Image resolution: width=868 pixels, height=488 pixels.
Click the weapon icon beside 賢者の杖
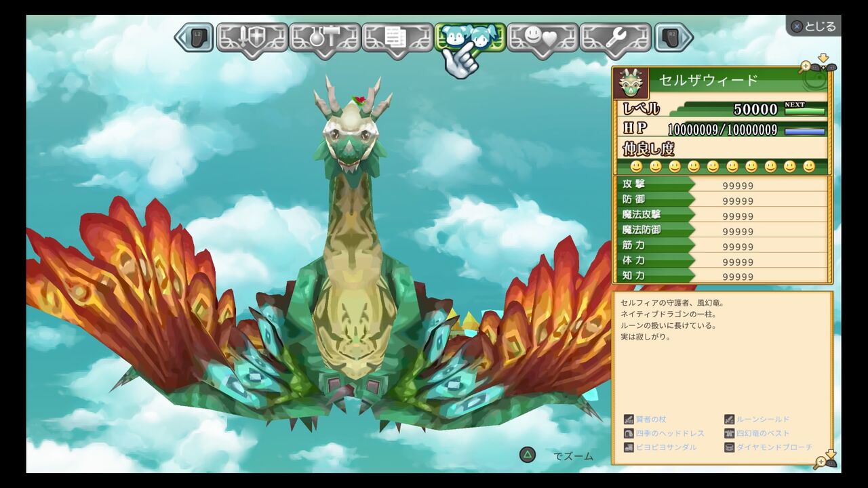629,420
